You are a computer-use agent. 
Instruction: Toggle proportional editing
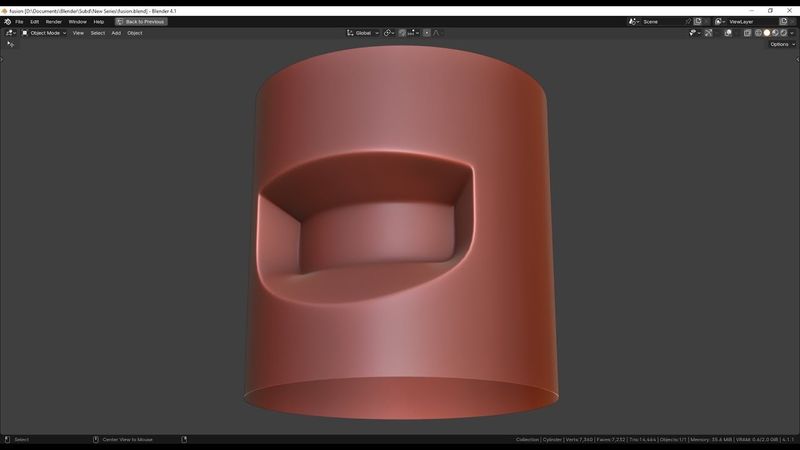[x=427, y=33]
